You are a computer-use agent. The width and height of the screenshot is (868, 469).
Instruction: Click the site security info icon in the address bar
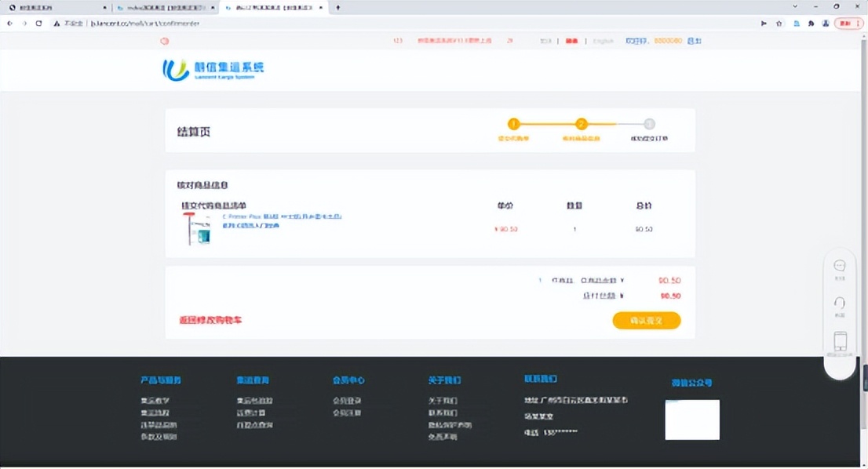tap(58, 24)
